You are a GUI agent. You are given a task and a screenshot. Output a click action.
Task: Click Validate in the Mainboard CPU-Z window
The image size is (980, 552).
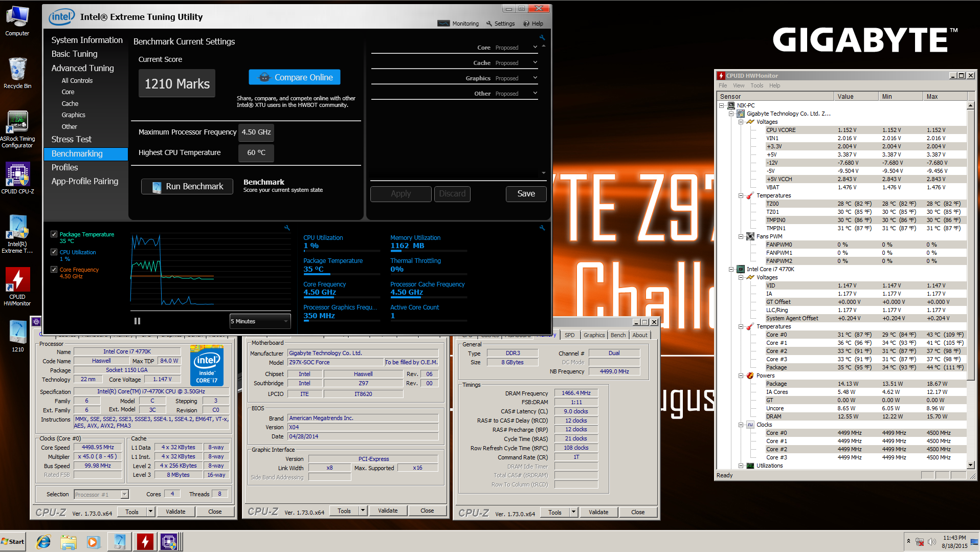click(388, 511)
